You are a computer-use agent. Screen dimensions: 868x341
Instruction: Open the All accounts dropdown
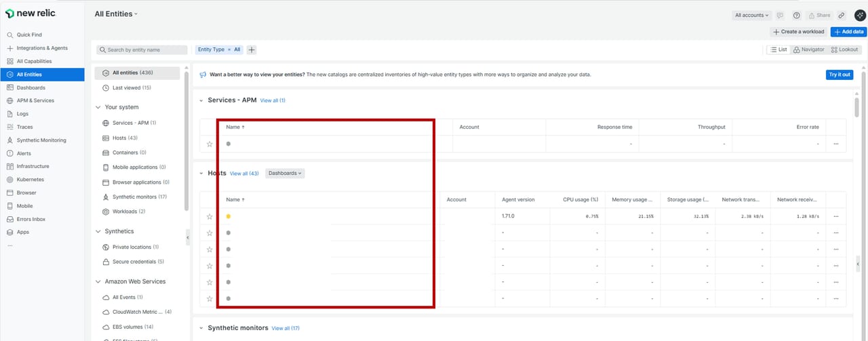coord(752,15)
